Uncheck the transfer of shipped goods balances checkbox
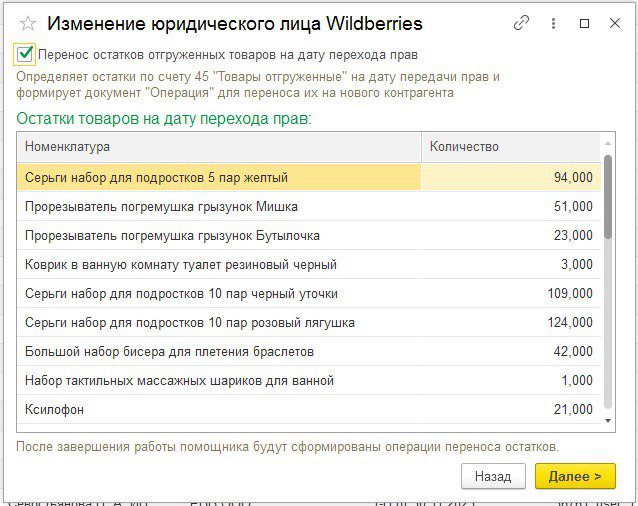 tap(25, 54)
